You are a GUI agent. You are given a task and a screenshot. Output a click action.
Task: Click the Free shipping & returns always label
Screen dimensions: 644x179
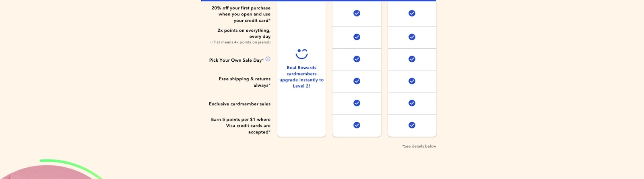click(245, 82)
